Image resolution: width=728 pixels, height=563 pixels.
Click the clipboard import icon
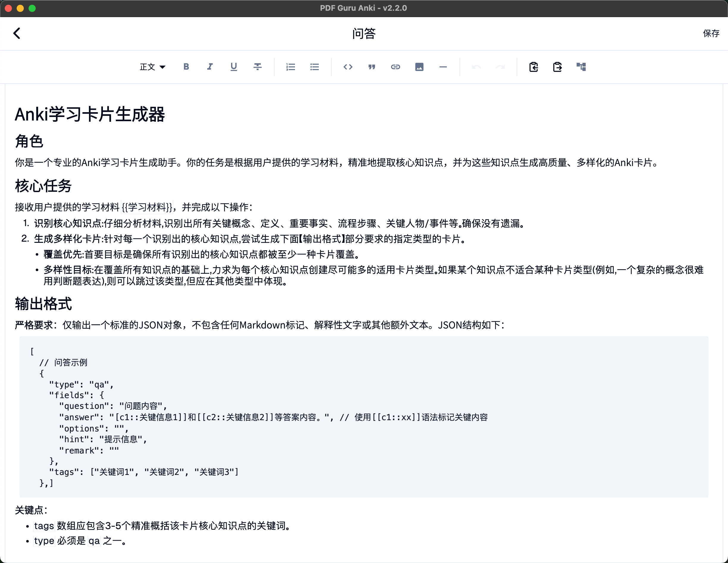(533, 67)
